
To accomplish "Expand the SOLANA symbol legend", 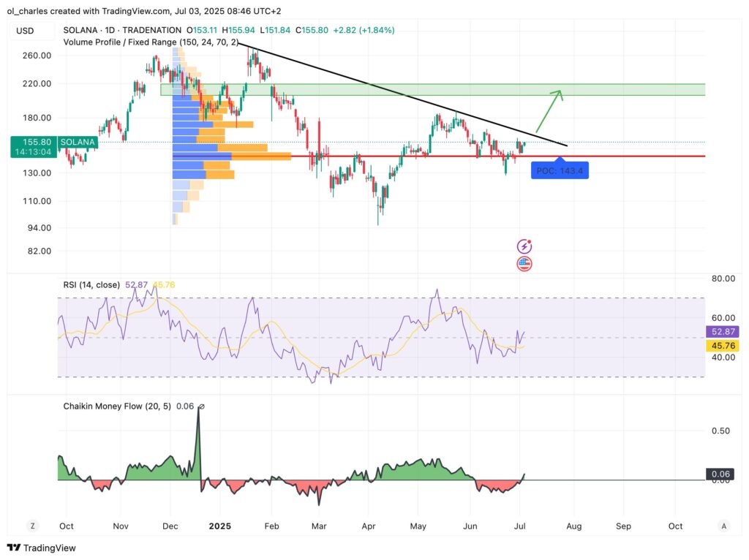I will [78, 30].
